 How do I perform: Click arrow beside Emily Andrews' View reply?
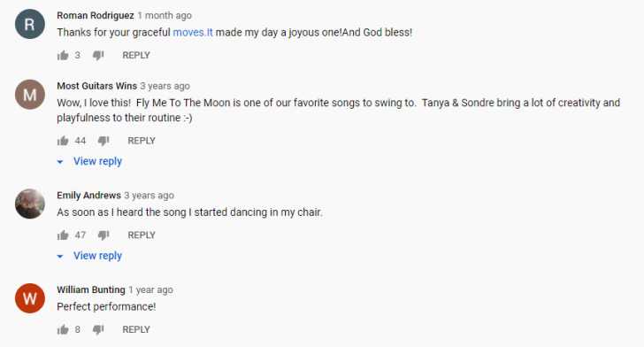60,257
